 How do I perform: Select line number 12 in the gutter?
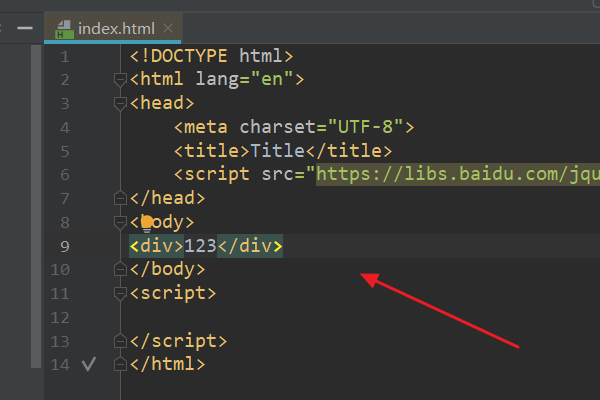[60, 318]
